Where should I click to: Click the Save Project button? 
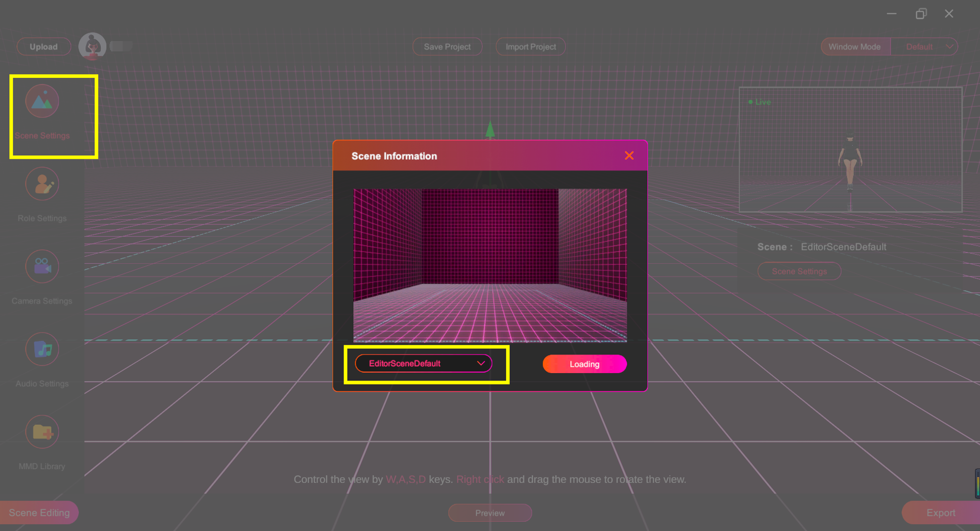click(x=447, y=47)
